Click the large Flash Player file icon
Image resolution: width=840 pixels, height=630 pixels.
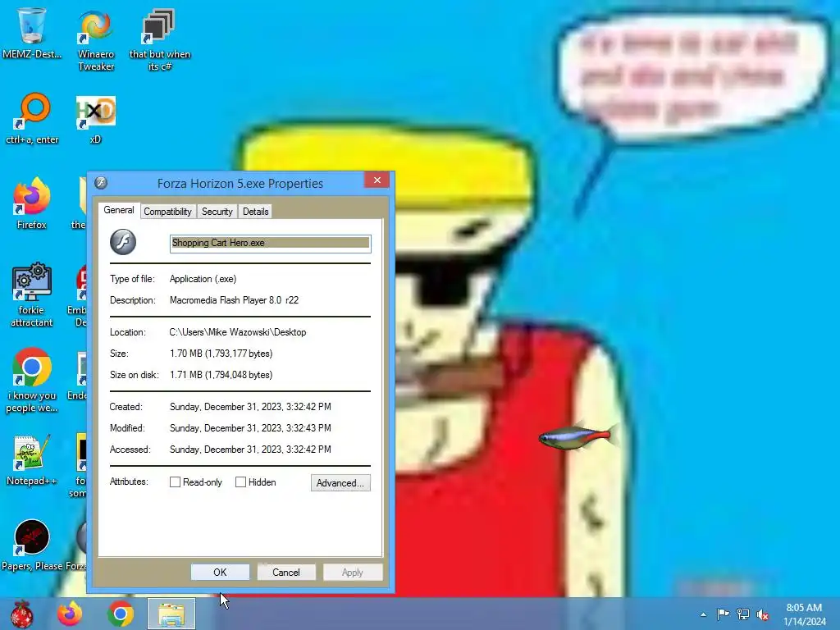click(123, 242)
